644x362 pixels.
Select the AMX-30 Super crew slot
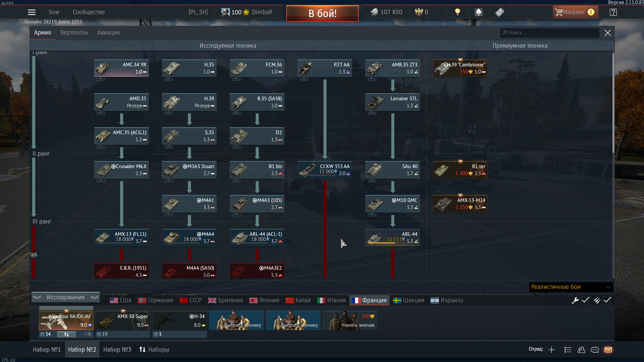tap(123, 320)
